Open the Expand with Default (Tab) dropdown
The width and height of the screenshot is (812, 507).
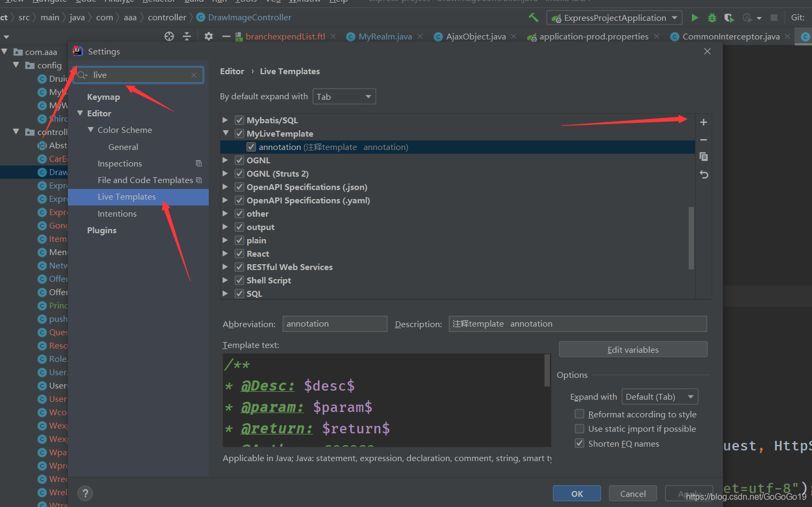(x=660, y=397)
